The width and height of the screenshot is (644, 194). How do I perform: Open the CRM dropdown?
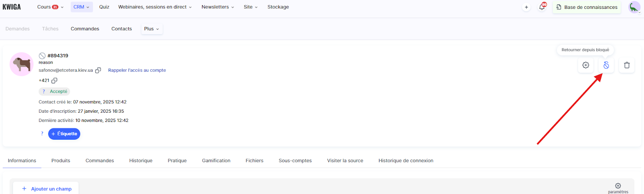(81, 7)
